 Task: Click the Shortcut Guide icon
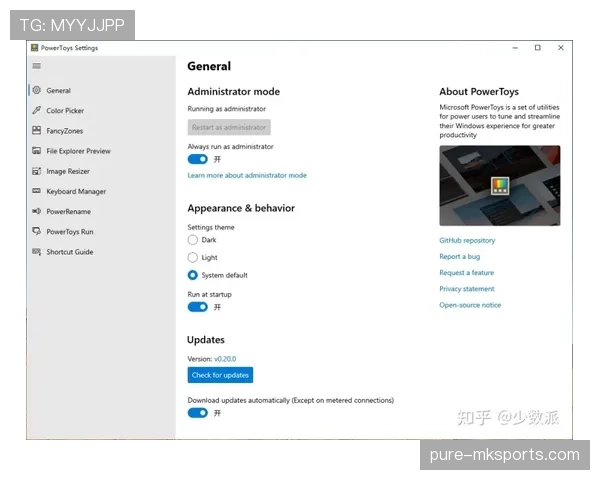coord(37,251)
